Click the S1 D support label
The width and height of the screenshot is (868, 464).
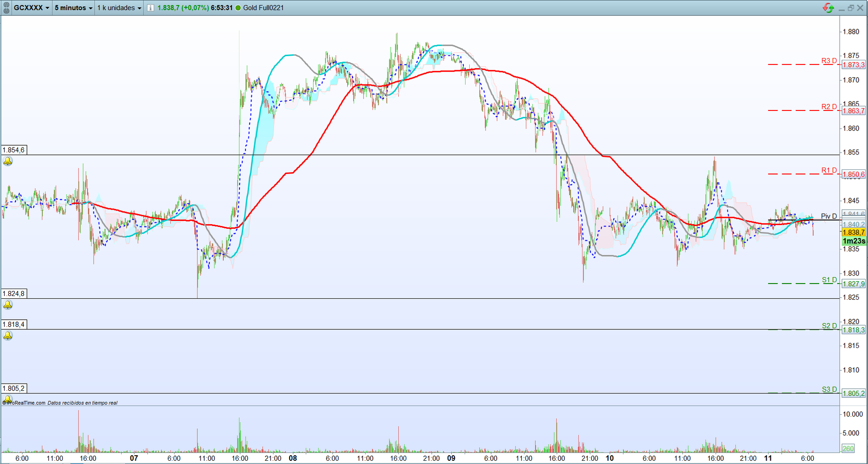tap(829, 280)
